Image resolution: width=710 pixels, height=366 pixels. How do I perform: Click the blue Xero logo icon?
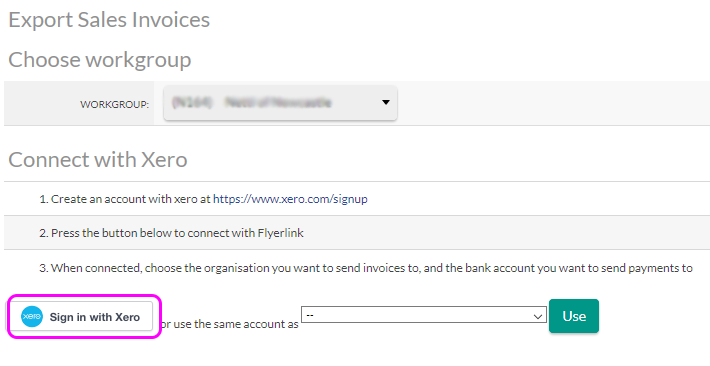(32, 317)
